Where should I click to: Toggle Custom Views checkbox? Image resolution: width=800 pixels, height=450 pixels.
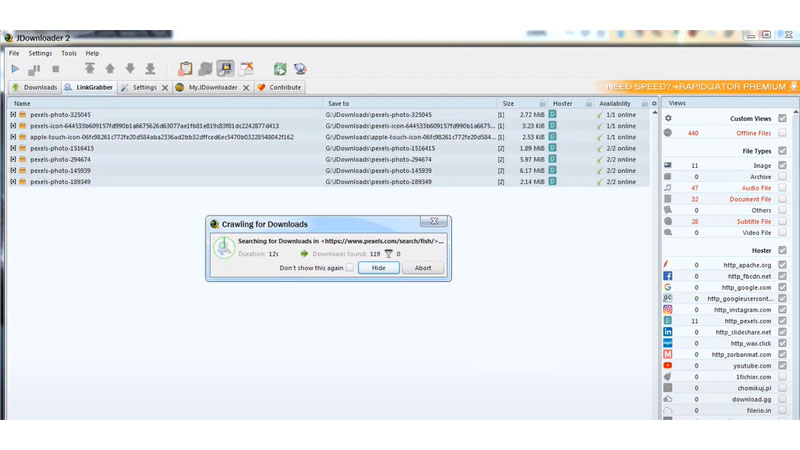click(x=782, y=118)
